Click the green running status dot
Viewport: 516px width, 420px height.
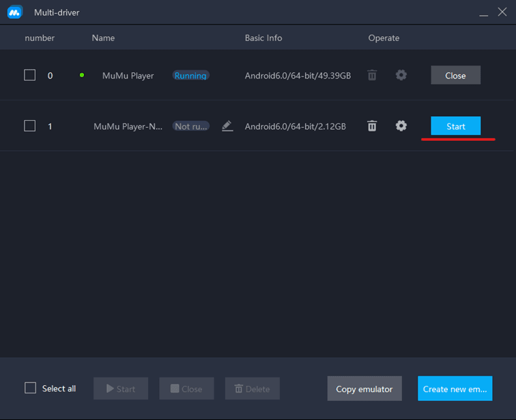click(82, 75)
